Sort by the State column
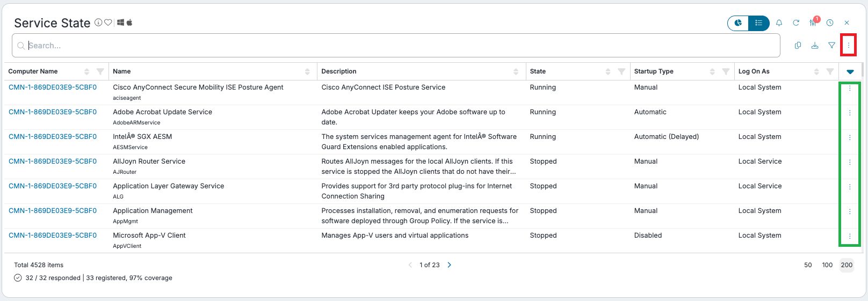 tap(607, 71)
